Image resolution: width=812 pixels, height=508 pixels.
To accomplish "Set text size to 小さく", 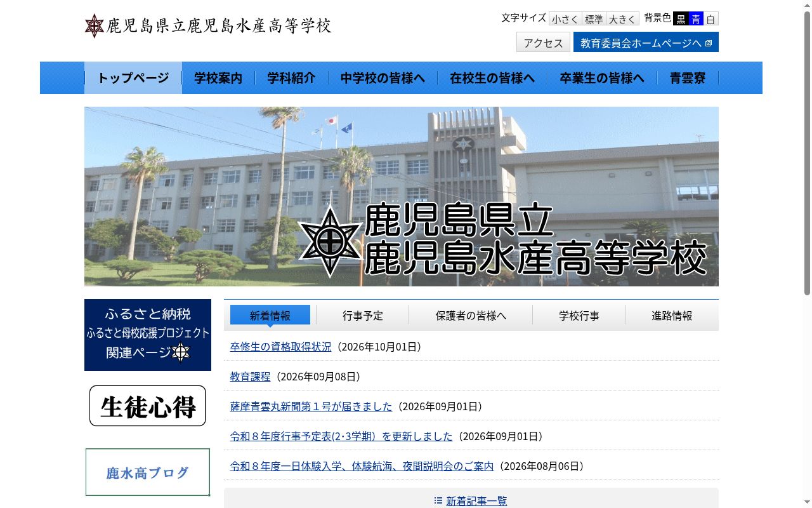I will point(565,19).
